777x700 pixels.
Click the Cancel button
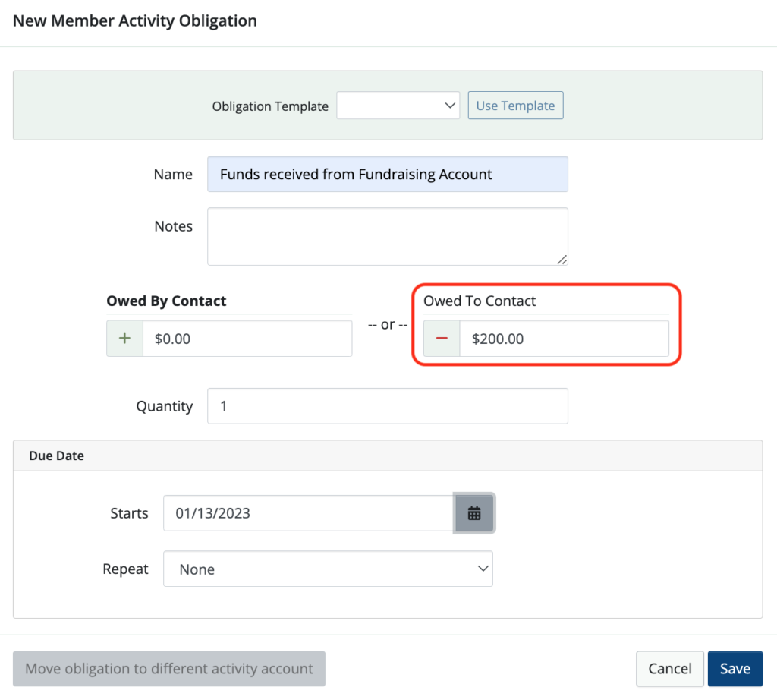(x=669, y=668)
